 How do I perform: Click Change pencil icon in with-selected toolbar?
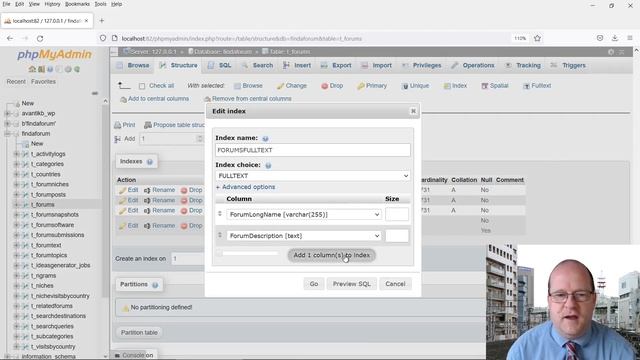tap(280, 86)
